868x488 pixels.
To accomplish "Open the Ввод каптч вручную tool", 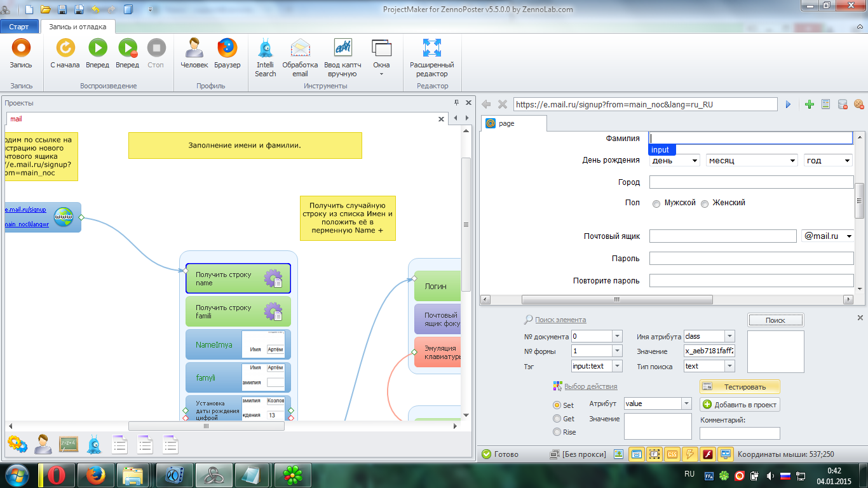I will pos(342,48).
